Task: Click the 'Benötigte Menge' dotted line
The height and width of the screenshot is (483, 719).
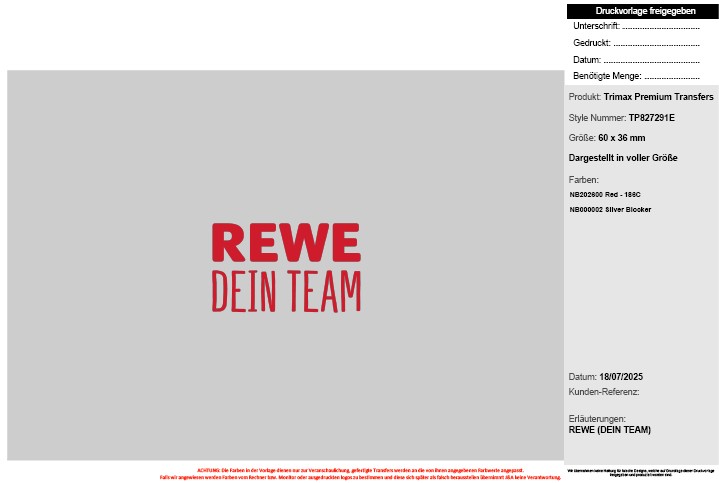Action: pos(672,78)
